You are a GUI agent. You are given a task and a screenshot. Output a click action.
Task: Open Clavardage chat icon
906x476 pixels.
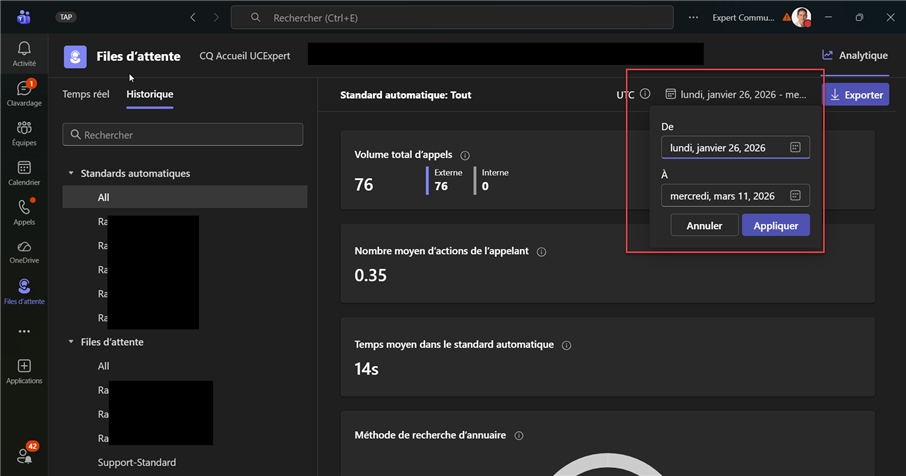coord(24,93)
